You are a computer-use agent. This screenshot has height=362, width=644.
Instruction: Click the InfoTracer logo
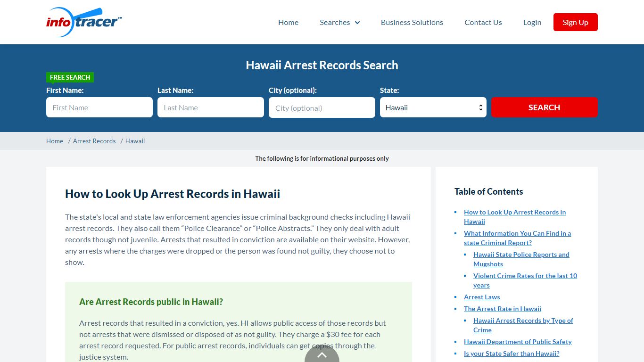tap(84, 22)
